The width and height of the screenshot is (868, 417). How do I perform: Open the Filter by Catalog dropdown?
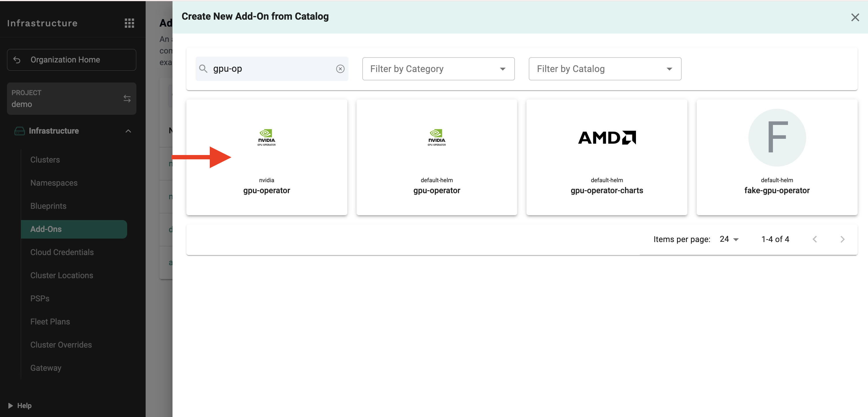605,69
